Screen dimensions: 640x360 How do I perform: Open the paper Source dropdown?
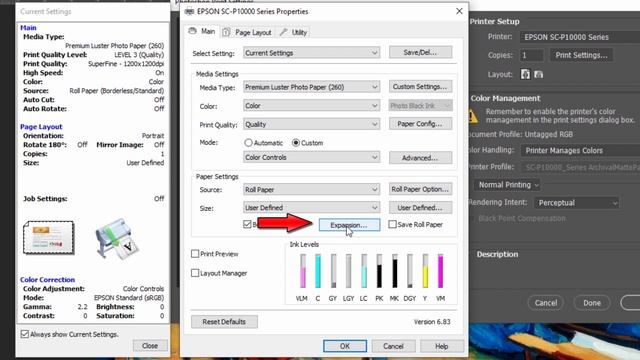coord(311,189)
